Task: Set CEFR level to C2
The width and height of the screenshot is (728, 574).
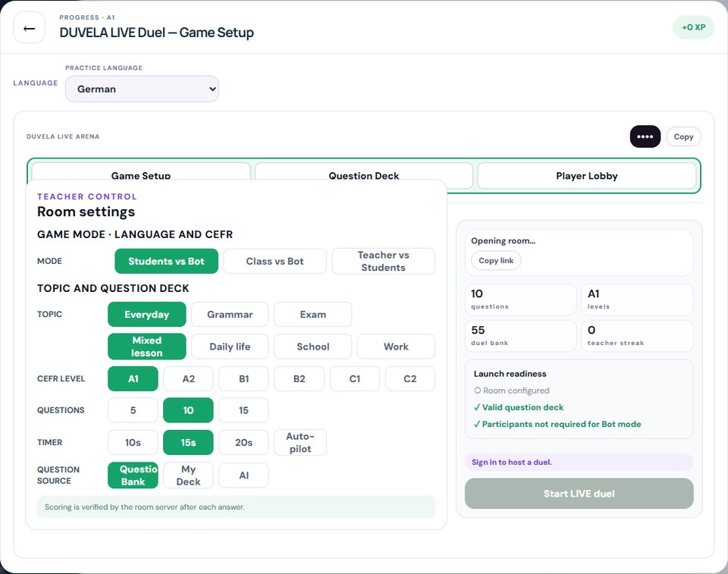Action: click(x=410, y=379)
